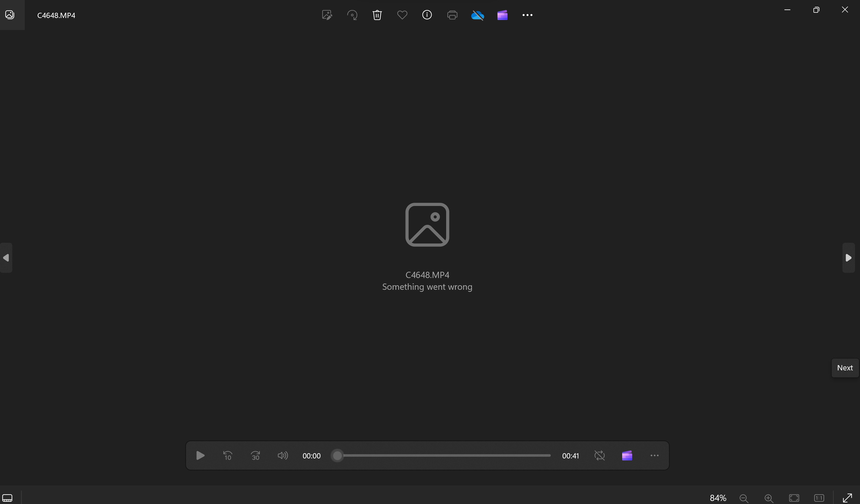Mark C4648.MP4 as favorite with heart
The image size is (860, 504).
(x=402, y=15)
